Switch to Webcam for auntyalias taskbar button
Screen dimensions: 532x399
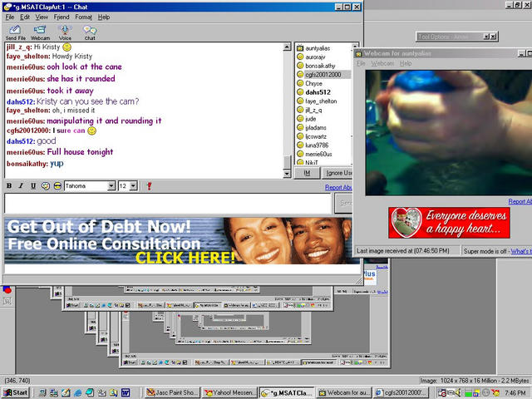pos(344,392)
